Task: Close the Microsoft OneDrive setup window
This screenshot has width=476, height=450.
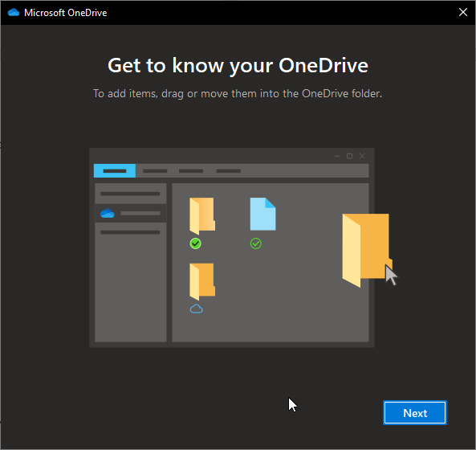Action: point(462,12)
